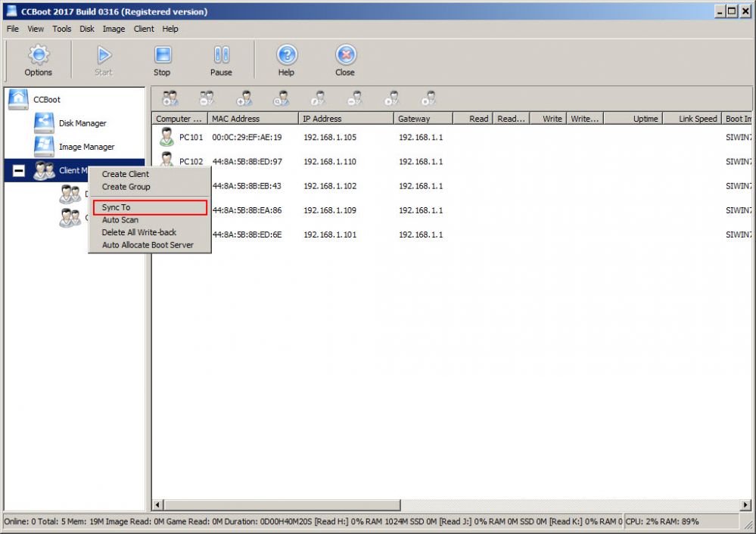Click MAC address 00:0C:29:EF:AE:19
Image resolution: width=756 pixels, height=534 pixels.
[247, 138]
